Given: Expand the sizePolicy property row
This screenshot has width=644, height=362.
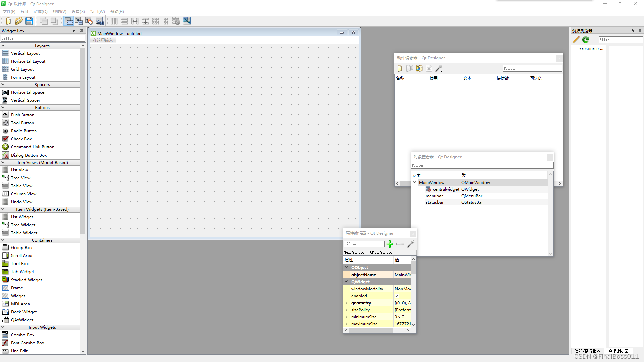Looking at the screenshot, I should point(347,310).
